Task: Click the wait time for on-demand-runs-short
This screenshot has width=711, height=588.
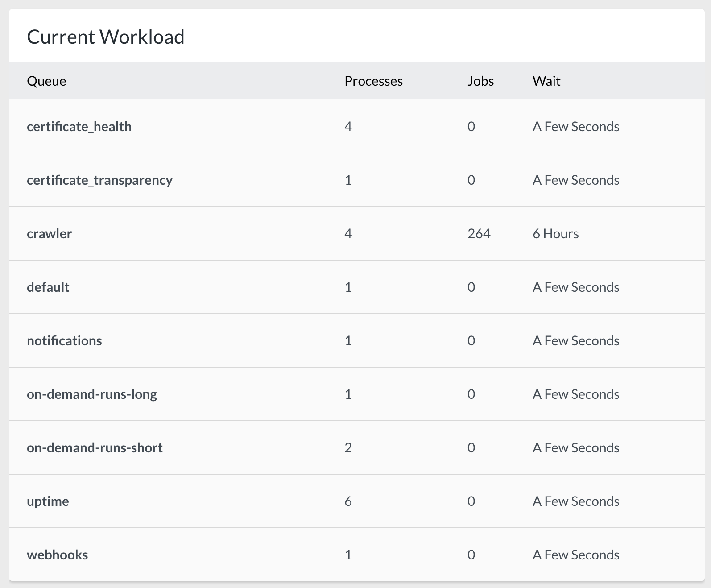Action: pos(576,448)
